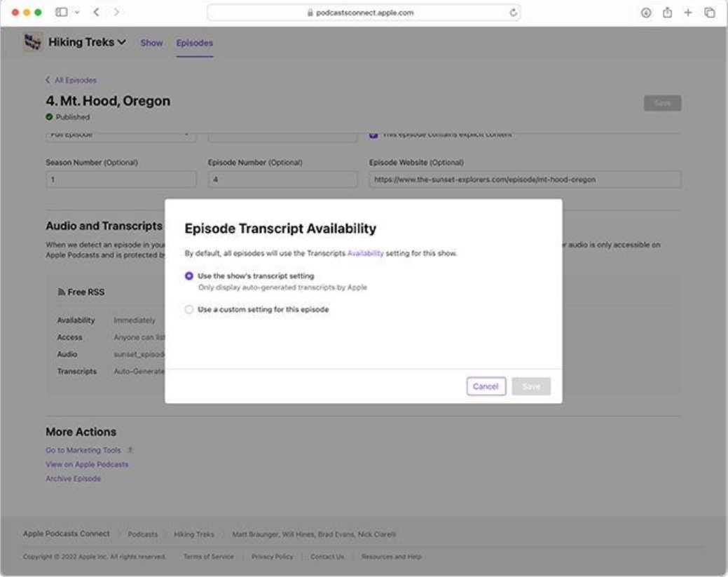Switch to the Show tab
The image size is (728, 577).
coord(151,43)
